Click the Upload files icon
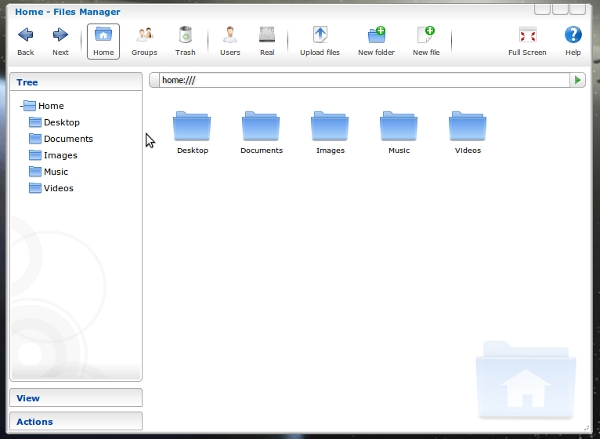600x439 pixels. tap(320, 35)
